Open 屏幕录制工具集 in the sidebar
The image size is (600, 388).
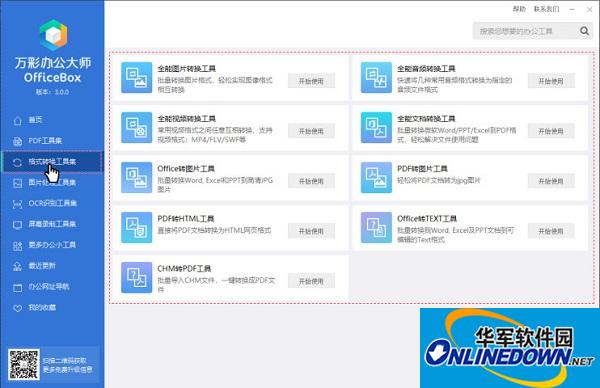pos(52,224)
